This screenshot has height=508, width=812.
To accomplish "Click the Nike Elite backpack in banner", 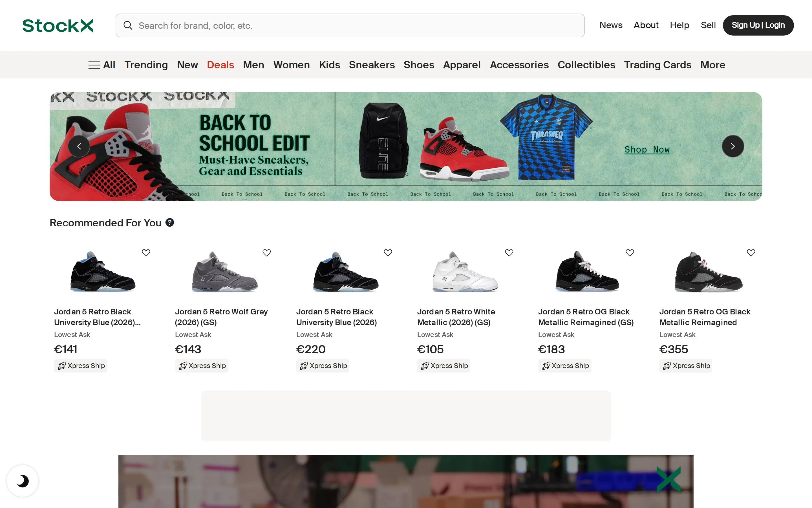I will click(x=383, y=141).
